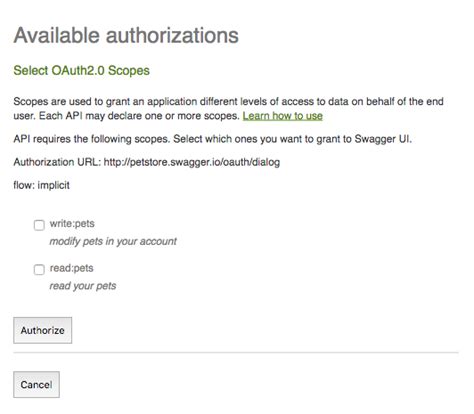Image resolution: width=474 pixels, height=414 pixels.
Task: Click the Available authorizations heading
Action: pos(126,35)
